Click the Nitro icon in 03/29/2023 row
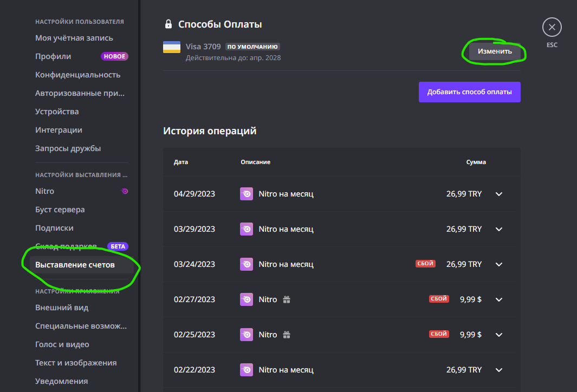The height and width of the screenshot is (392, 577). point(246,229)
